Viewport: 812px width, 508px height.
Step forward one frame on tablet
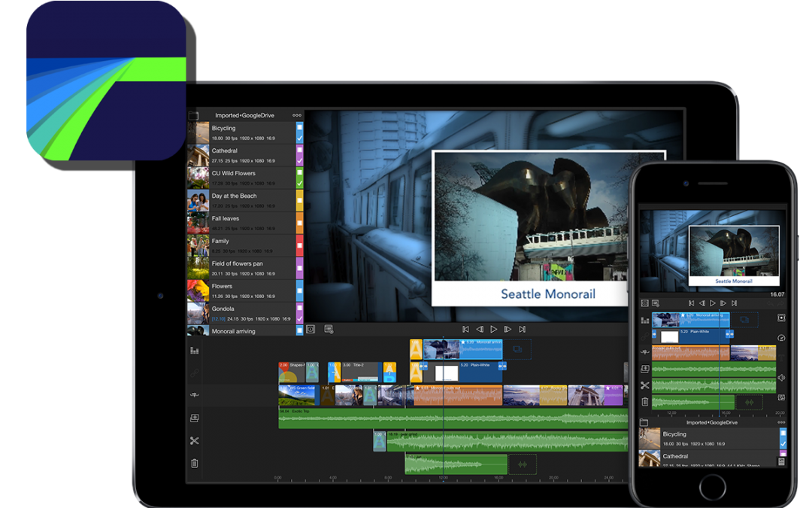[x=507, y=329]
